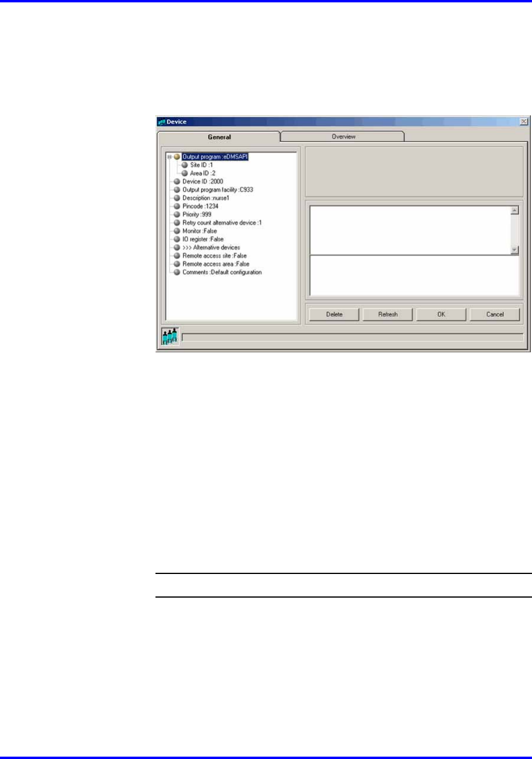Close the Device dialog window
532x759 pixels.
523,121
